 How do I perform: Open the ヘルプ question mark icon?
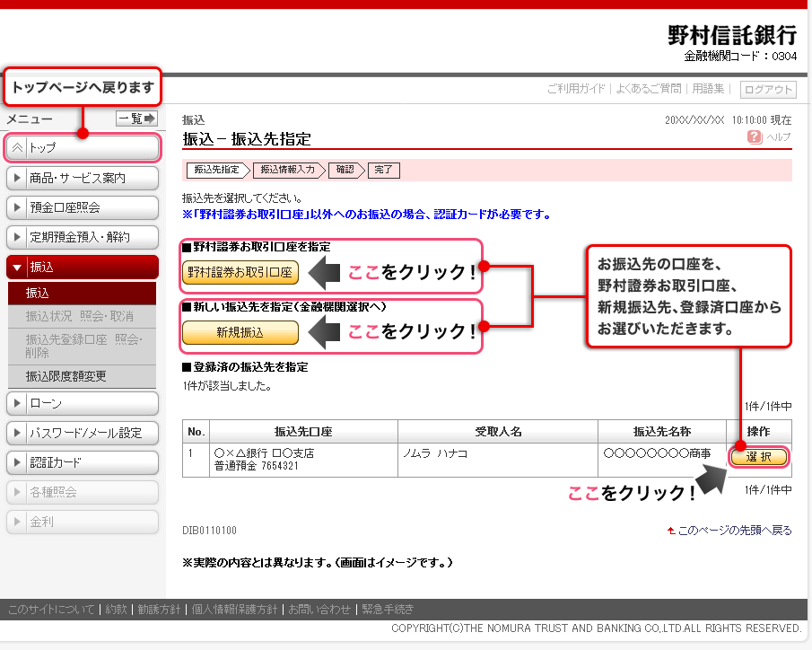pos(754,136)
